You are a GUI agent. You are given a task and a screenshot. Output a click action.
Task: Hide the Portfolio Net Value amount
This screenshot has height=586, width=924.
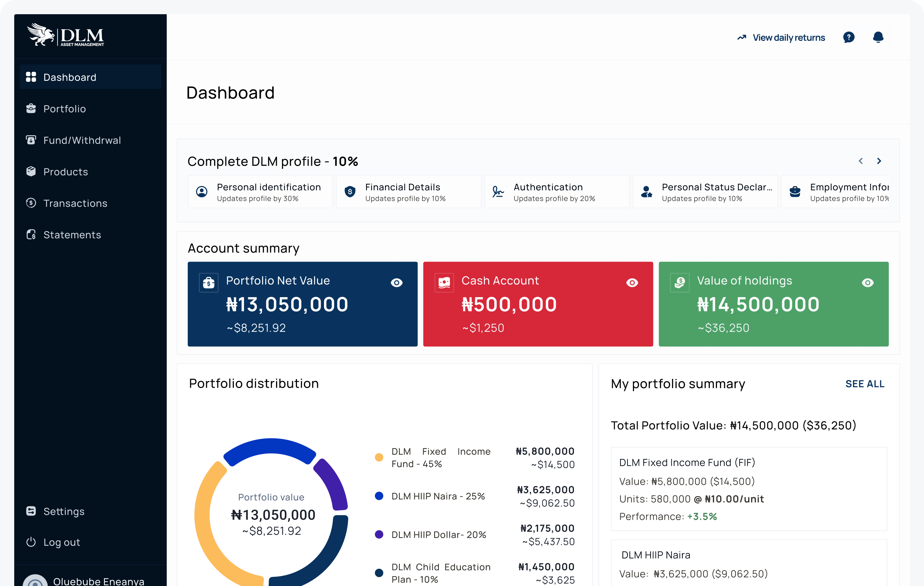coord(397,283)
